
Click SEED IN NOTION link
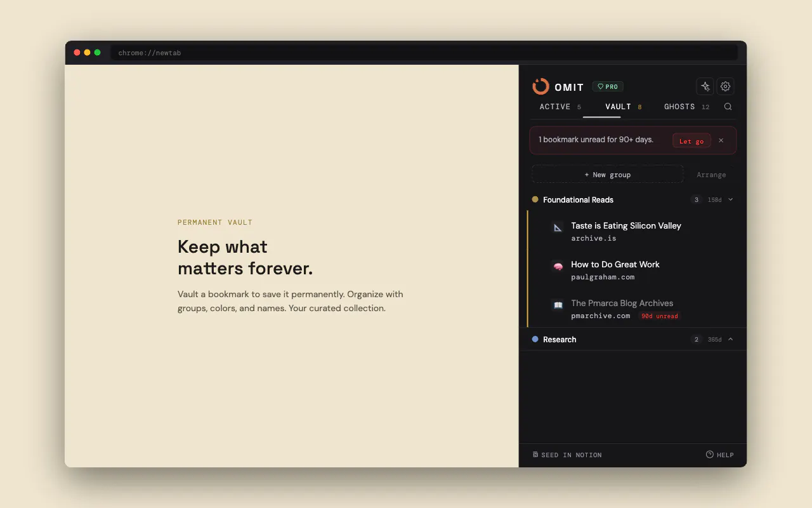[567, 455]
